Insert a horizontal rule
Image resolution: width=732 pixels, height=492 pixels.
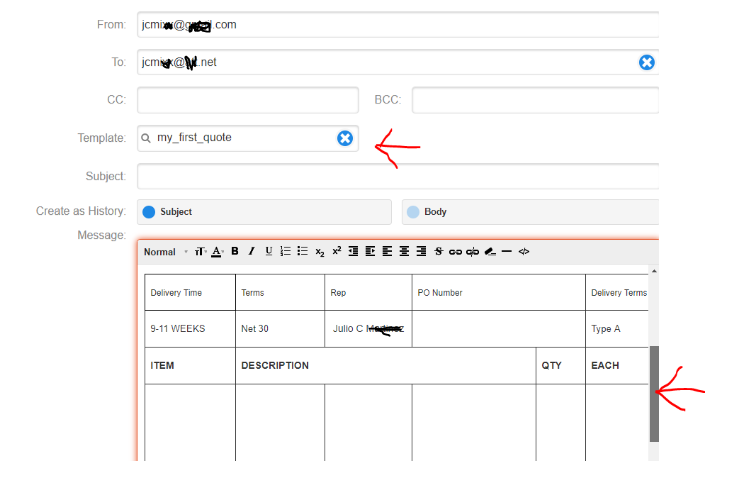point(507,251)
